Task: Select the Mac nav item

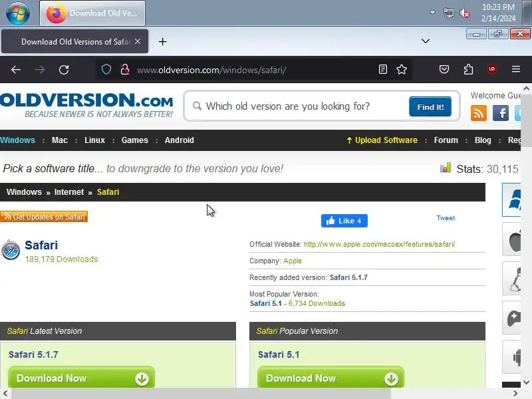Action: point(60,140)
